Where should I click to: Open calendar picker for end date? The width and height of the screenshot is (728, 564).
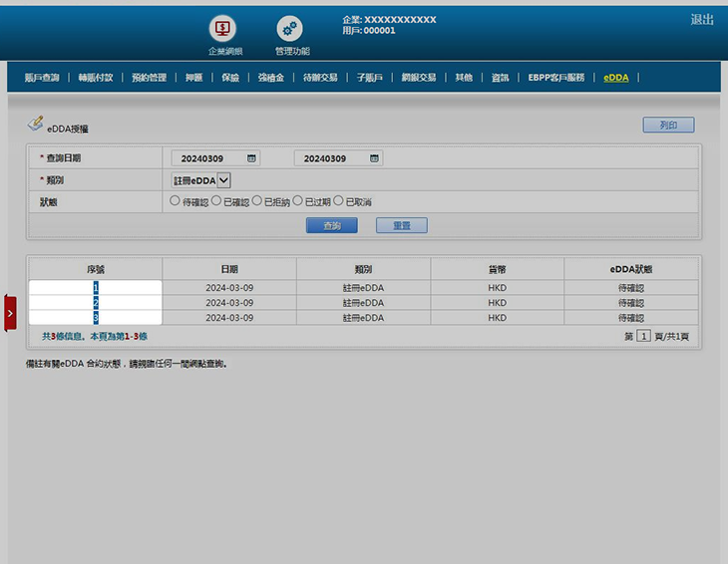click(x=374, y=158)
